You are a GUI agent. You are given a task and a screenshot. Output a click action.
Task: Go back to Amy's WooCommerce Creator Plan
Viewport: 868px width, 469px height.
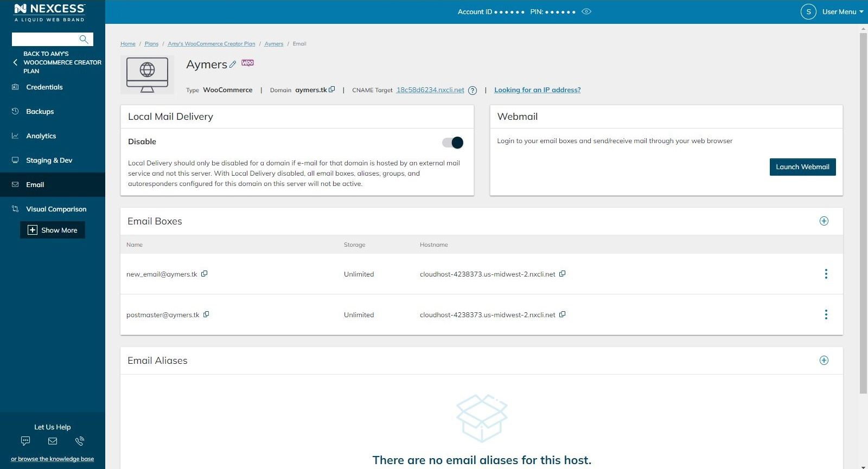tap(62, 62)
